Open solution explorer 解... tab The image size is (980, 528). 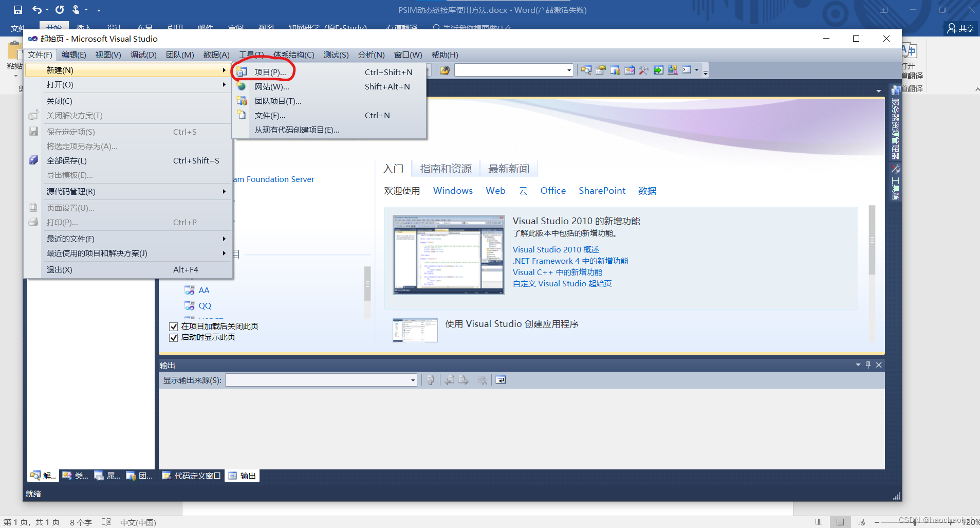(x=43, y=476)
